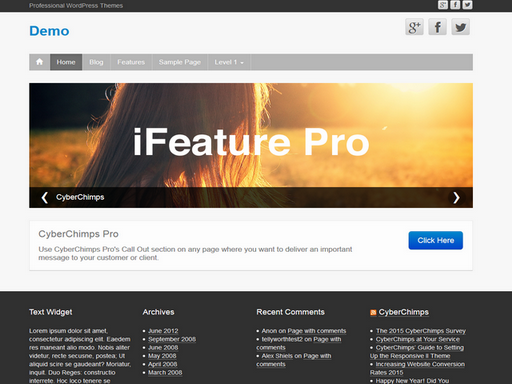Select the Home menu item
This screenshot has height=384, width=512.
pos(66,62)
